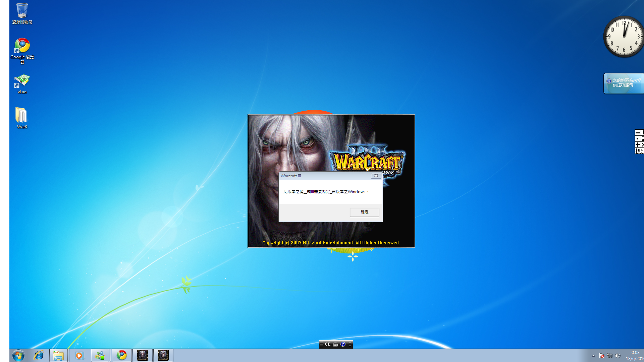The height and width of the screenshot is (362, 644).
Task: Launch Internet Explorer from the taskbar
Action: (39, 355)
